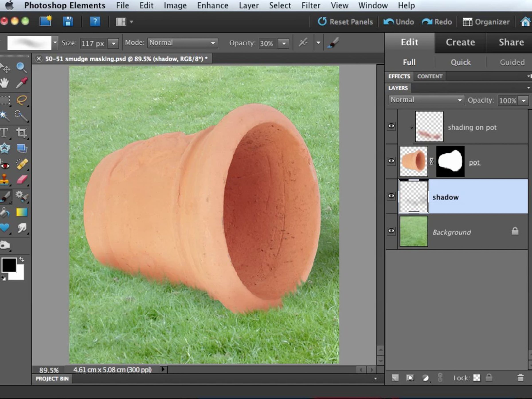Open the brush Size dropdown arrow
The width and height of the screenshot is (532, 399).
113,43
